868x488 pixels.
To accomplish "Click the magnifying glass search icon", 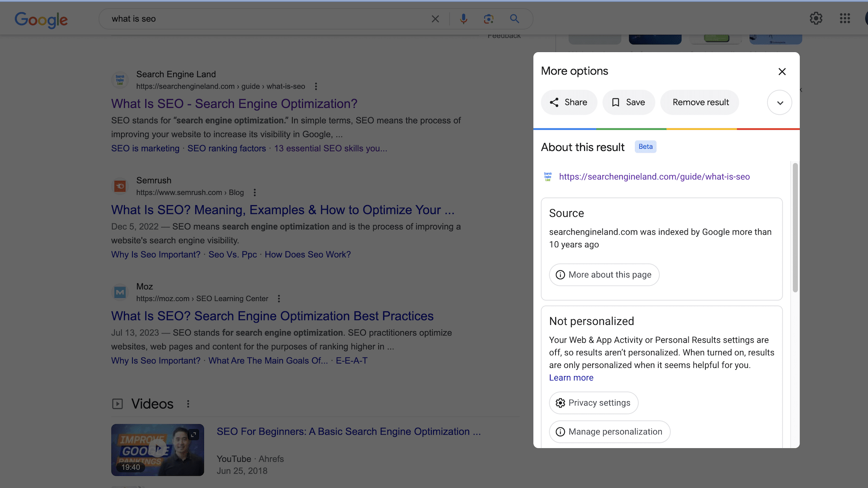I will point(514,19).
